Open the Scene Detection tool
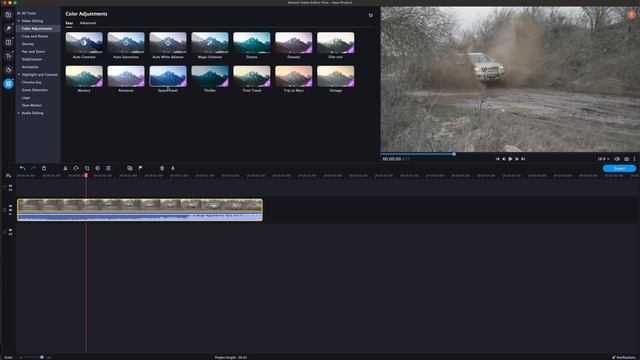The image size is (640, 360). (x=35, y=90)
